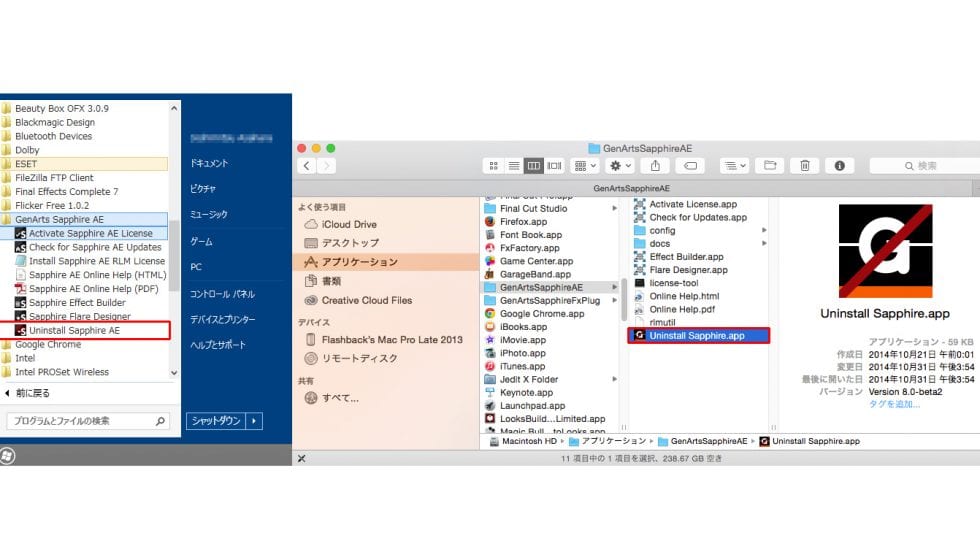Screen dimensions: 980x560
Task: Select Activate License.app in GenArtsSapphireAE folder
Action: [692, 204]
